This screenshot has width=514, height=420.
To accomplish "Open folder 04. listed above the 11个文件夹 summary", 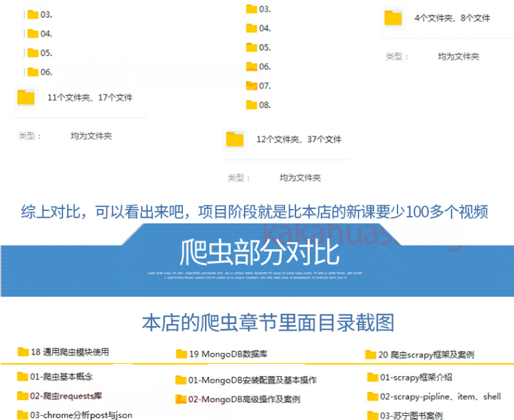I will [x=40, y=34].
